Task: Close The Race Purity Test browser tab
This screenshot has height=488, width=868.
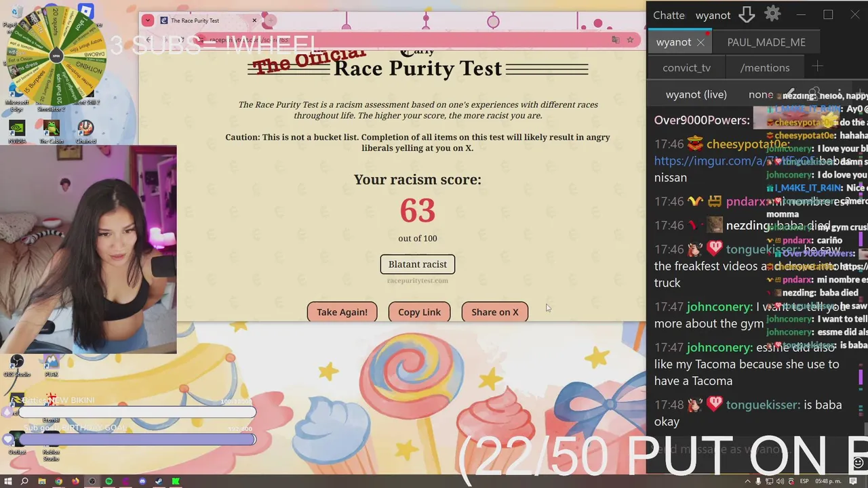Action: tap(254, 20)
